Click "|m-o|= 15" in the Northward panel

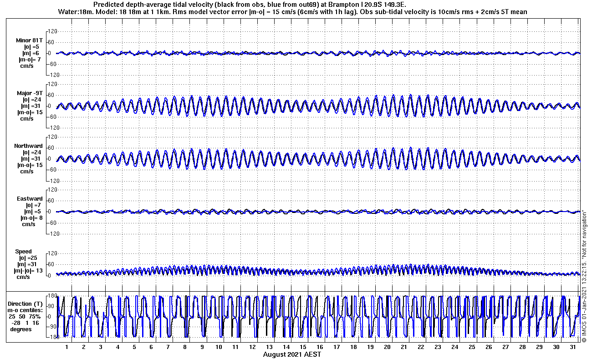click(30, 165)
